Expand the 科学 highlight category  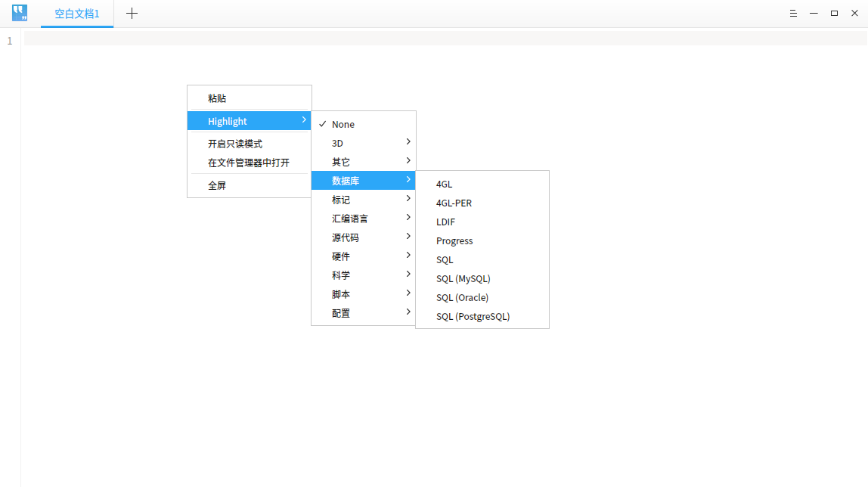[363, 275]
